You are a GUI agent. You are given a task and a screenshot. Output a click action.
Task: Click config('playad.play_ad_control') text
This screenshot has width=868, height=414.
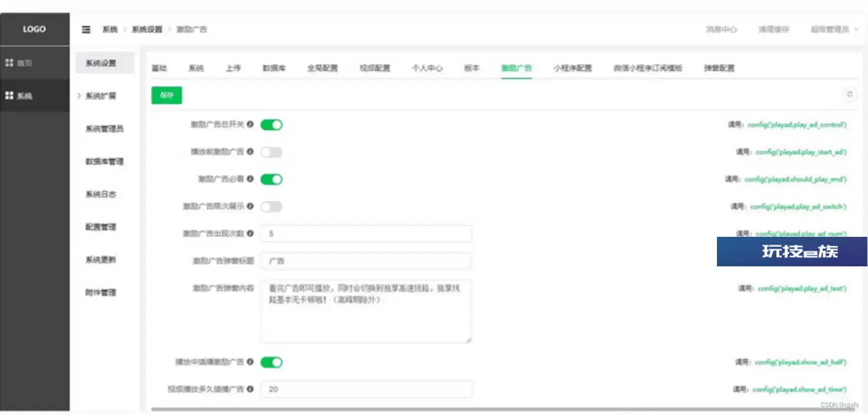(x=797, y=125)
